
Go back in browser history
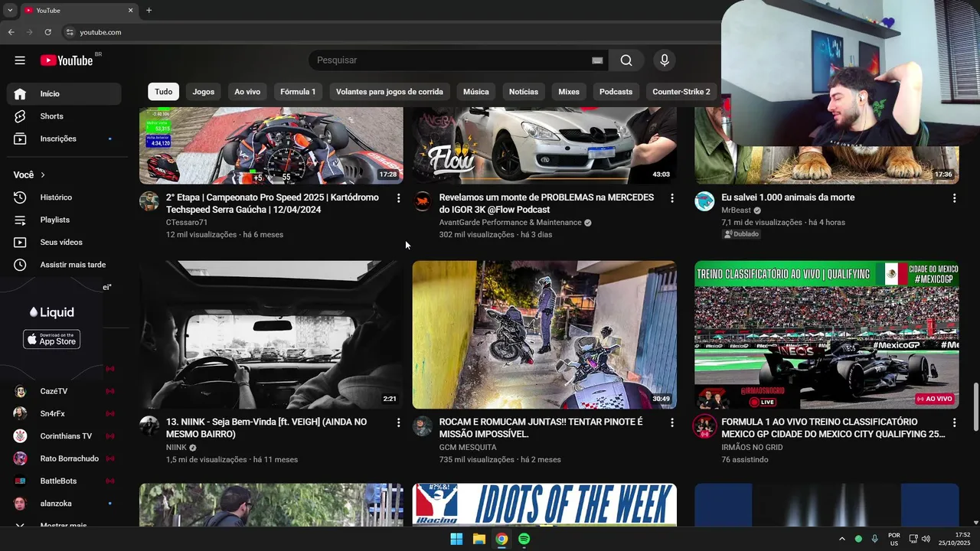pos(11,32)
